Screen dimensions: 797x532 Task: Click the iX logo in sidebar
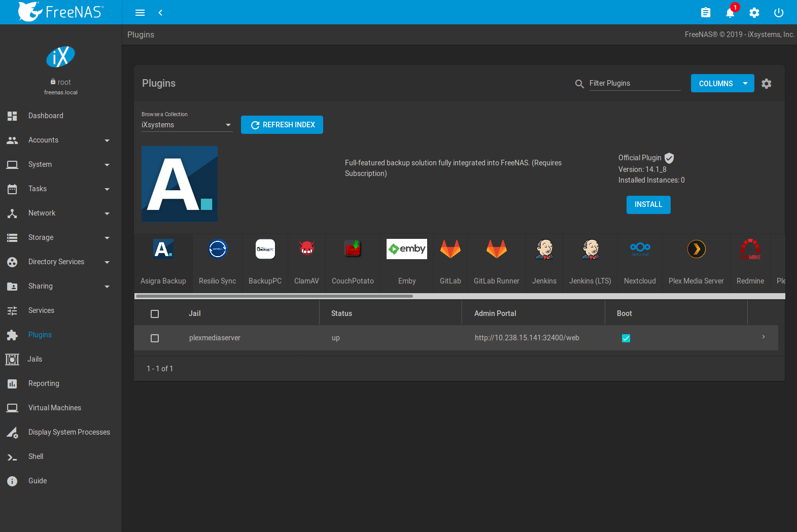click(x=61, y=57)
